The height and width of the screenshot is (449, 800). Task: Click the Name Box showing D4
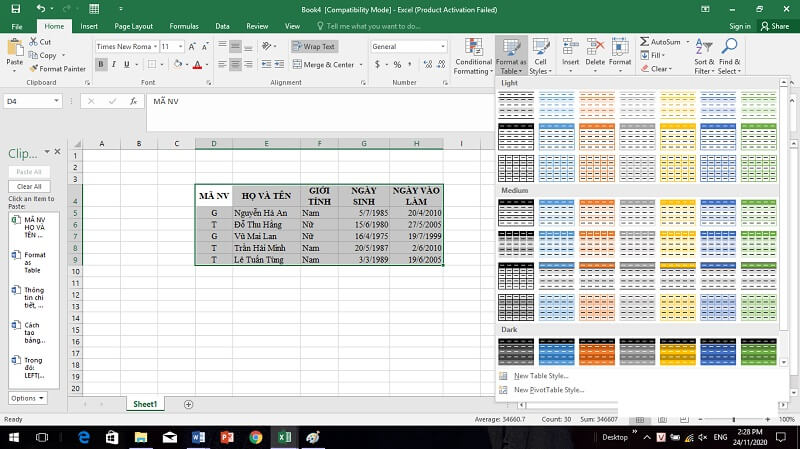(x=30, y=101)
